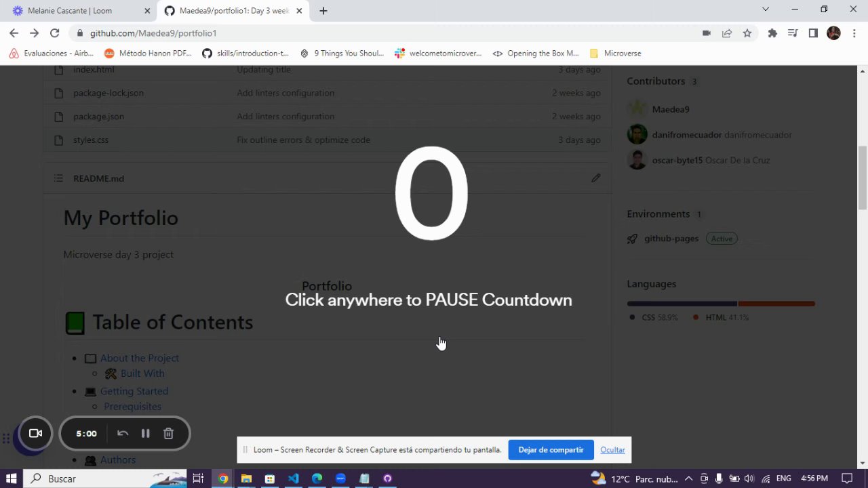Toggle the browser side panel
868x488 pixels.
(813, 33)
